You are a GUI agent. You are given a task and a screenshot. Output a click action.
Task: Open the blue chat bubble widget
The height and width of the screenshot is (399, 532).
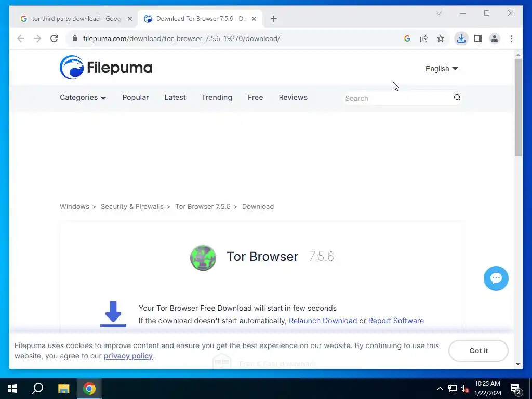click(x=496, y=278)
